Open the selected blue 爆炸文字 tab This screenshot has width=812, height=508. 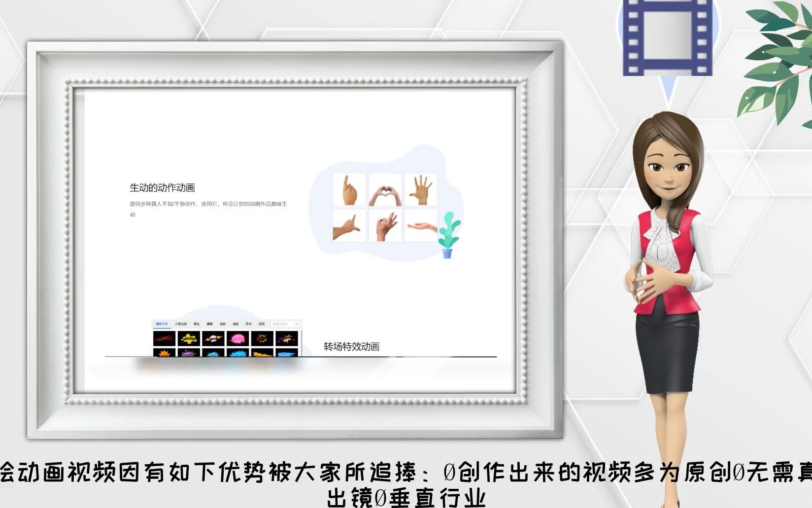[162, 324]
